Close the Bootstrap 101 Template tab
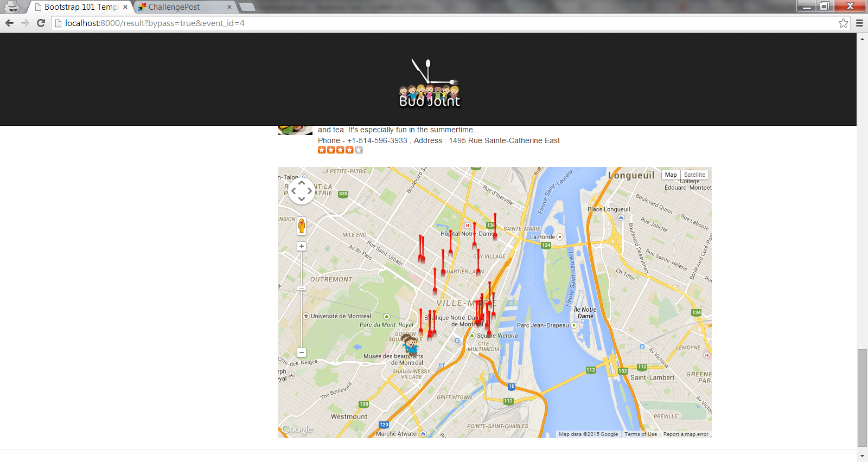 (x=125, y=7)
